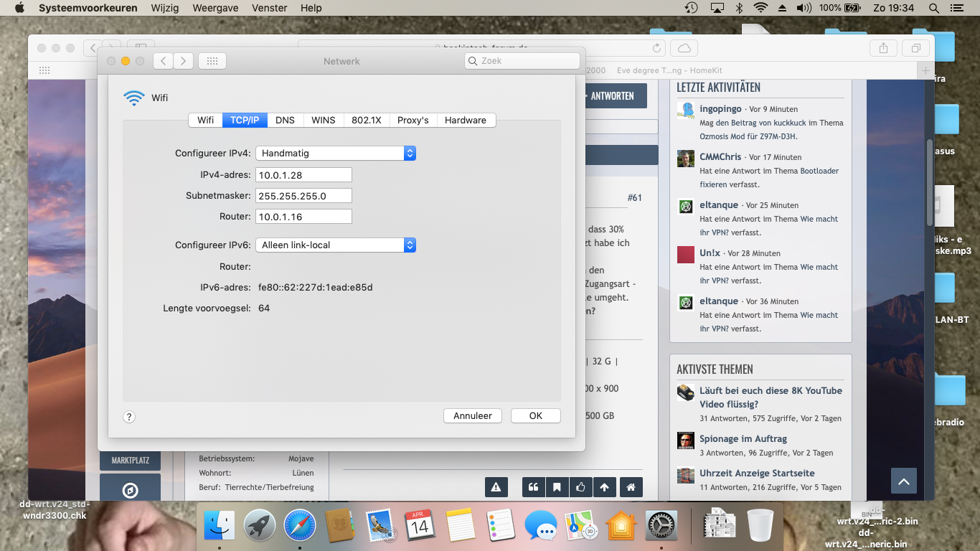Switch to the DNS tab
980x551 pixels.
tap(285, 120)
